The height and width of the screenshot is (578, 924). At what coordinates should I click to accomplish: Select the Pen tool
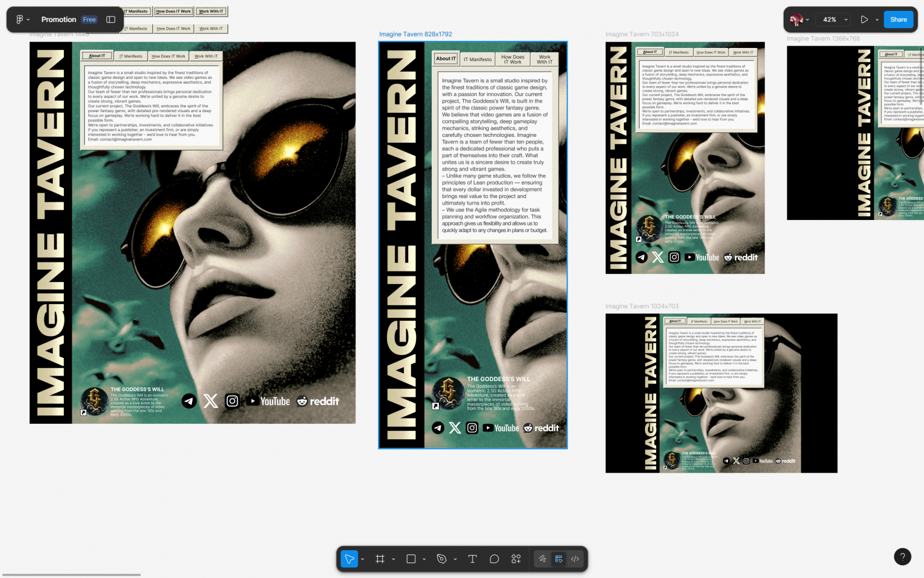pos(441,558)
